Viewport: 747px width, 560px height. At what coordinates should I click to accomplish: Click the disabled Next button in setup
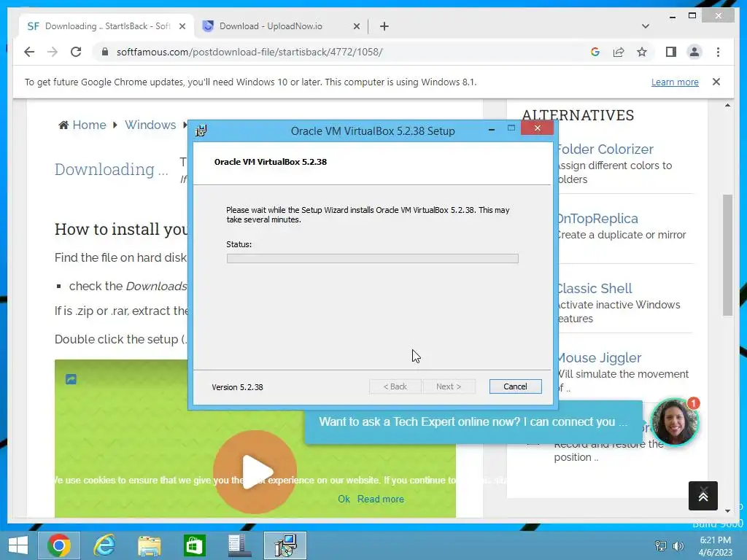tap(449, 386)
